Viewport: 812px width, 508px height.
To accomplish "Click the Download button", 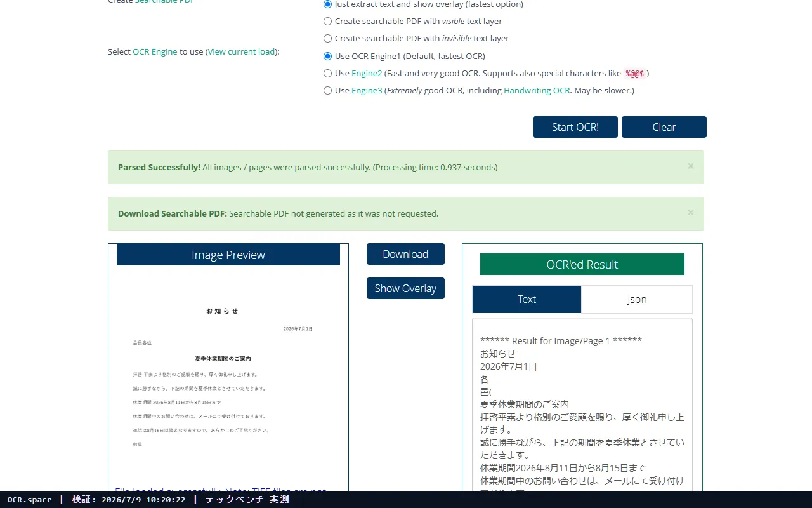I will tap(405, 254).
